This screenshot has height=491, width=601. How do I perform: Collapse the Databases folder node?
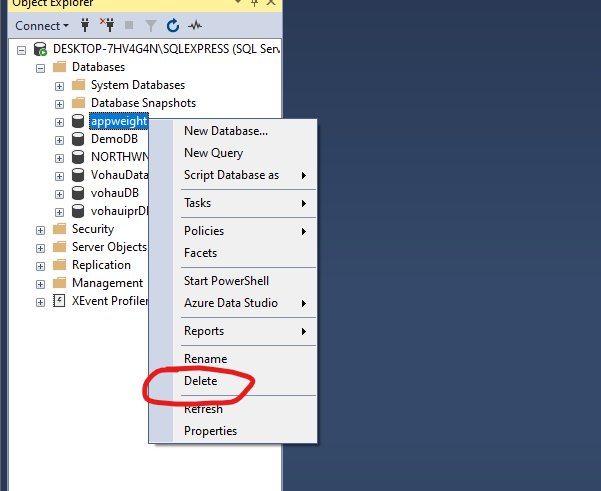(40, 68)
